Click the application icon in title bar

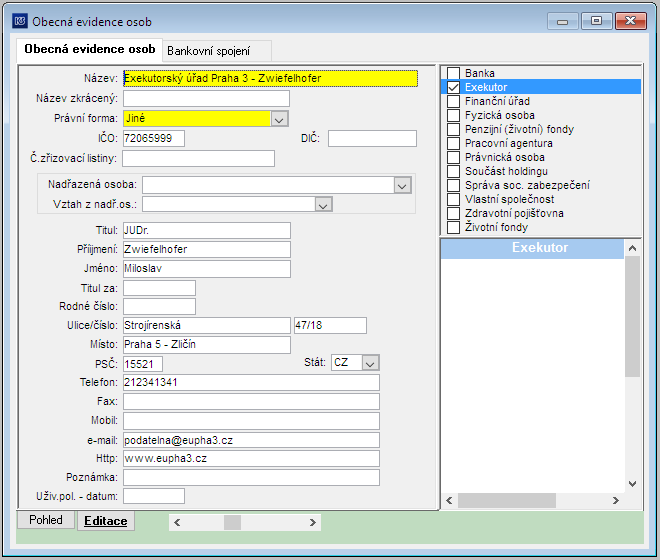pyautogui.click(x=20, y=21)
